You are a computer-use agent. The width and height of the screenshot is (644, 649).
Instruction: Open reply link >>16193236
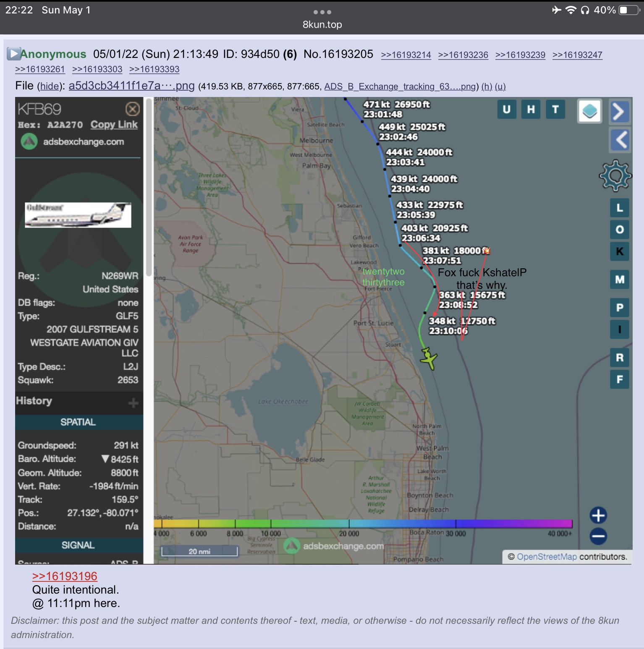point(463,55)
